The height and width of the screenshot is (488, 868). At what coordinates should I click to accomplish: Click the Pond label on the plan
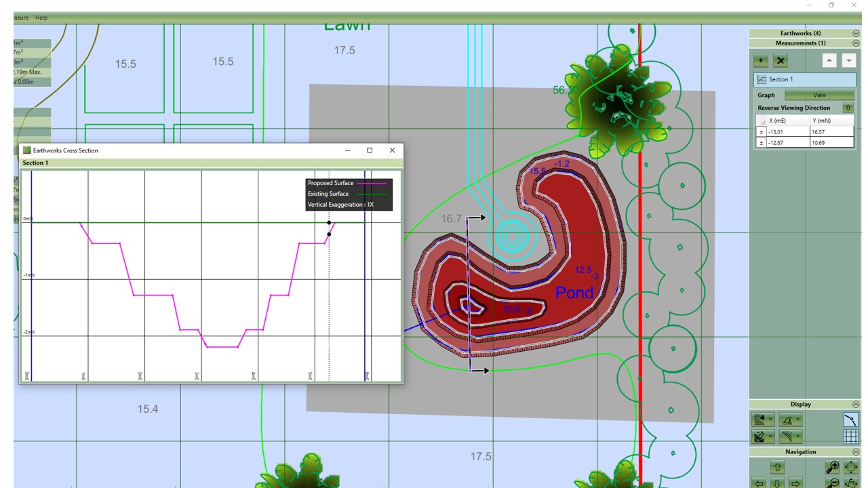click(x=574, y=293)
